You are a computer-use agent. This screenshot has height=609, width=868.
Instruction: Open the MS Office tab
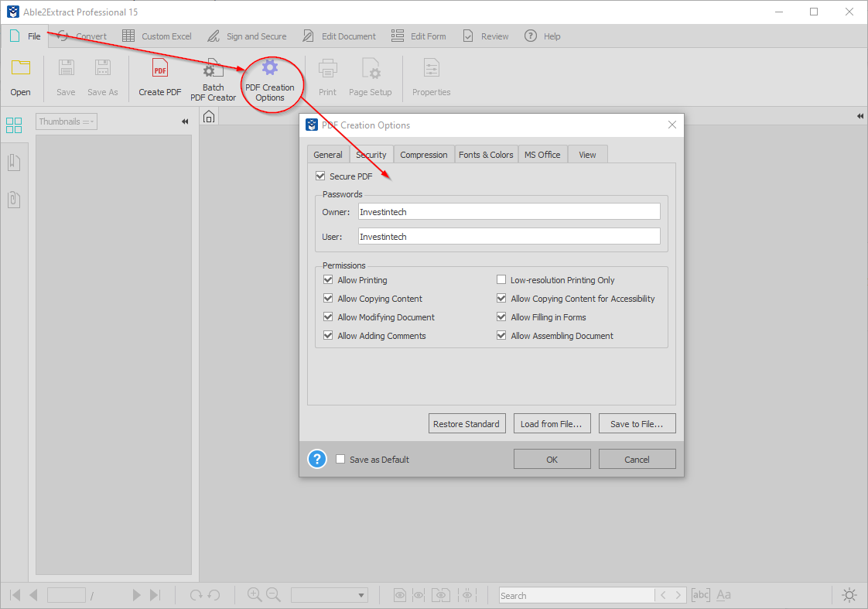click(x=542, y=155)
